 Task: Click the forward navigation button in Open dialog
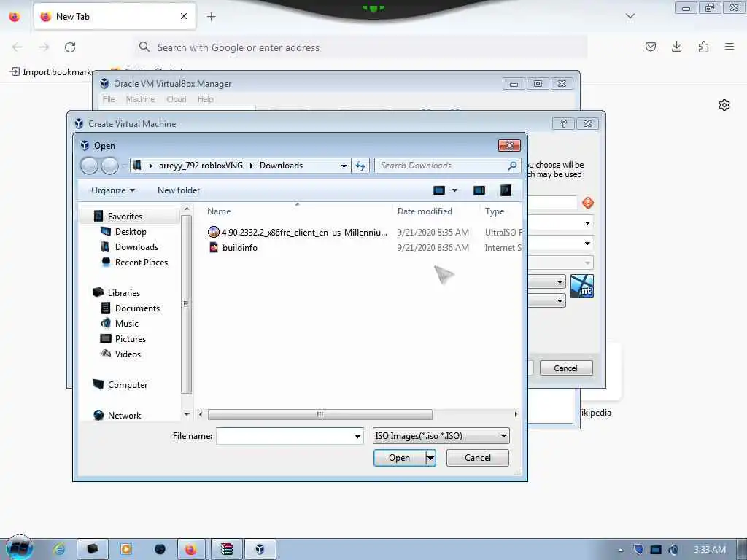point(109,166)
